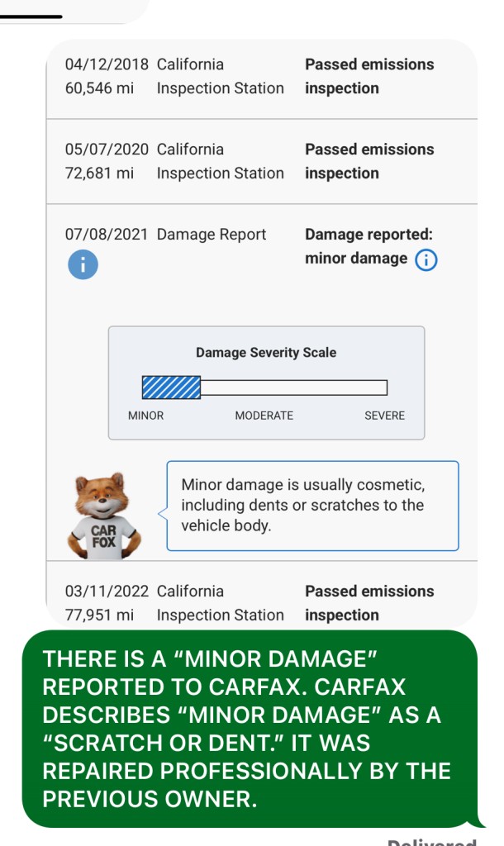The image size is (504, 846).
Task: Tap the Delivered status text
Action: 431,842
